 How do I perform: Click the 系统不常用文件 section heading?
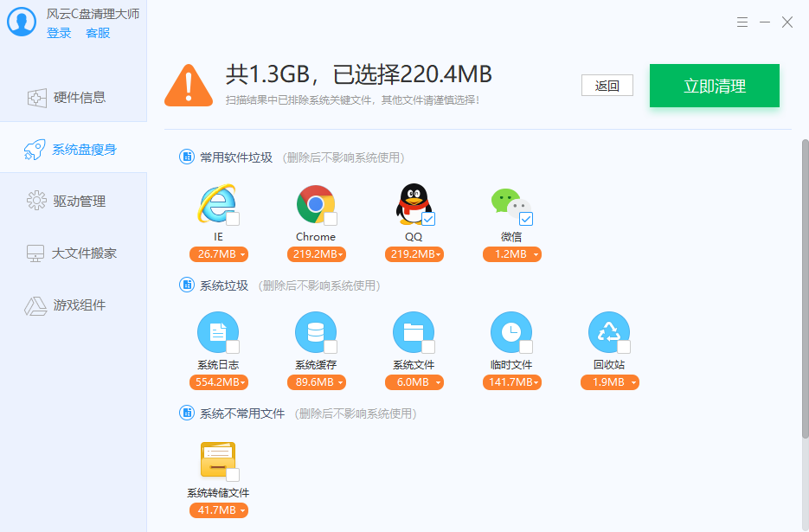coord(242,413)
